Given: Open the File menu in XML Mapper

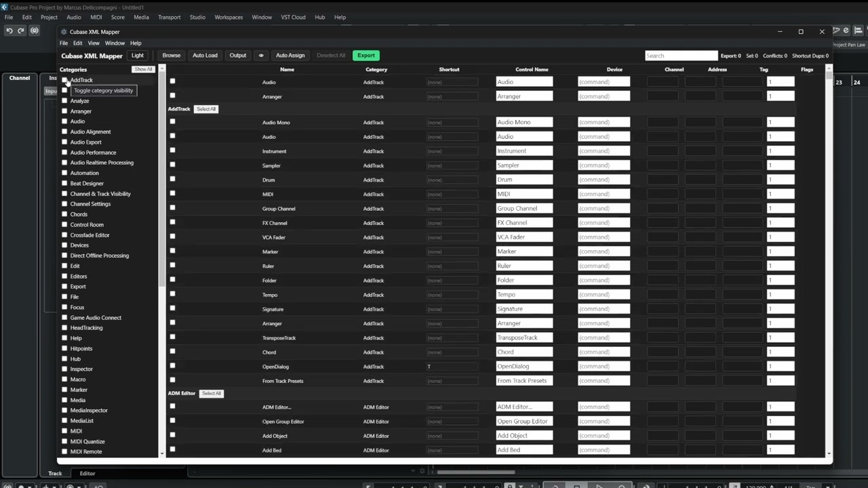Looking at the screenshot, I should pos(64,43).
